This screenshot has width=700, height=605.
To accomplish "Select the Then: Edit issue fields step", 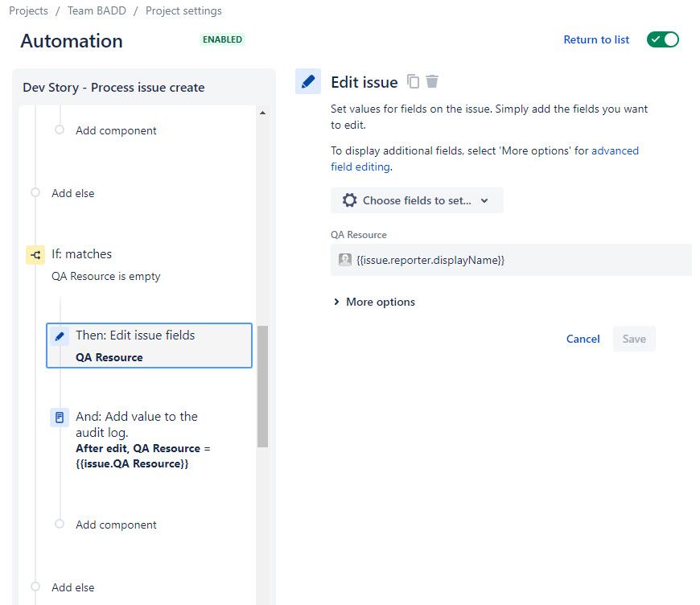I will click(x=149, y=346).
